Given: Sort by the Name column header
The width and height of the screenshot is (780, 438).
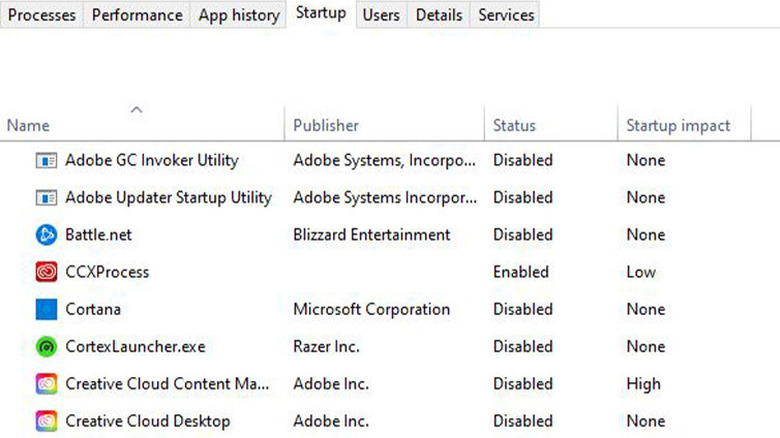Looking at the screenshot, I should coord(28,126).
